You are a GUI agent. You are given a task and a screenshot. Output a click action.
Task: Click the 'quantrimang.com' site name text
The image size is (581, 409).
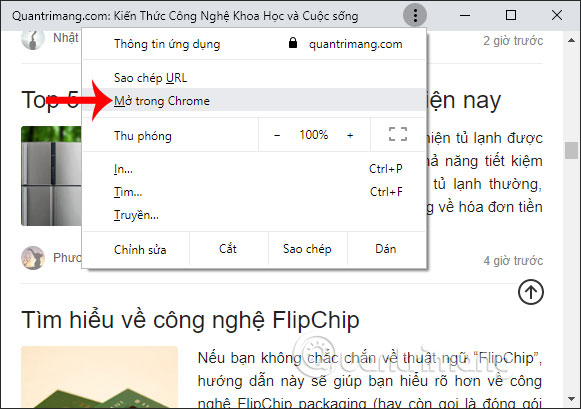coord(356,44)
